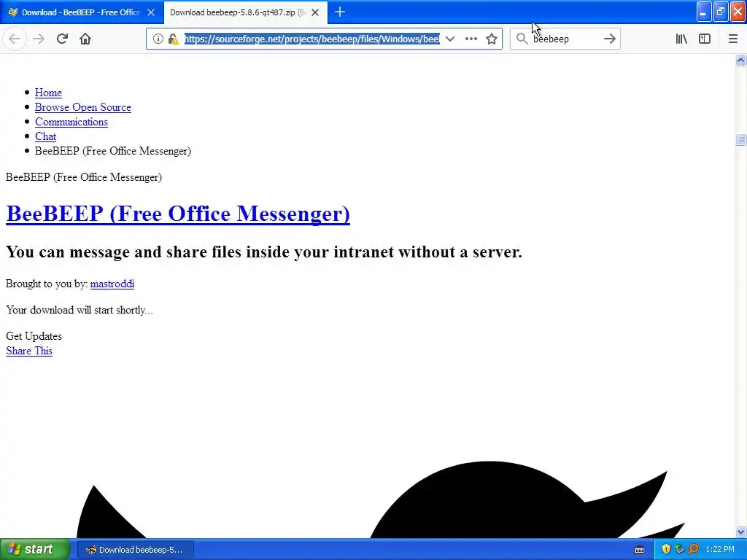Go forward with the forward arrow
This screenshot has width=747, height=560.
pos(39,39)
